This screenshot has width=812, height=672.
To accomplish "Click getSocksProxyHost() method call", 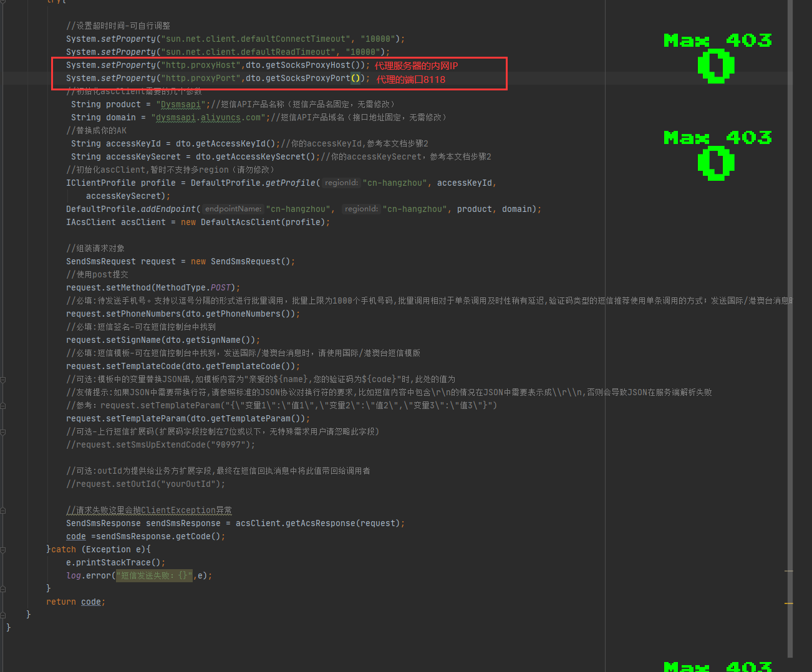I will click(x=315, y=65).
